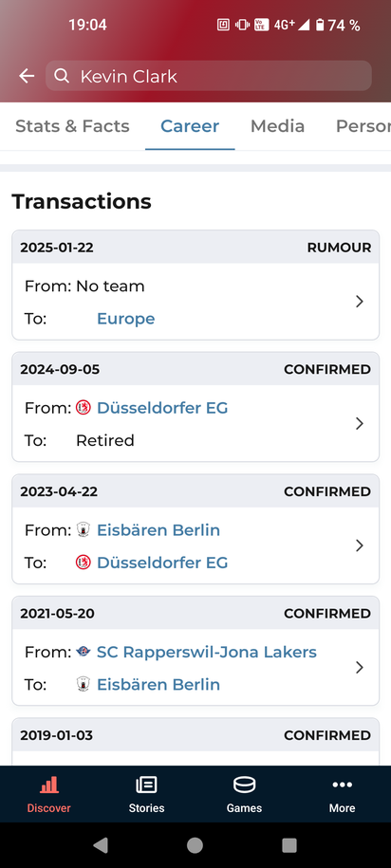Expand the 2025-01-22 rumour transaction chevron

pyautogui.click(x=360, y=302)
